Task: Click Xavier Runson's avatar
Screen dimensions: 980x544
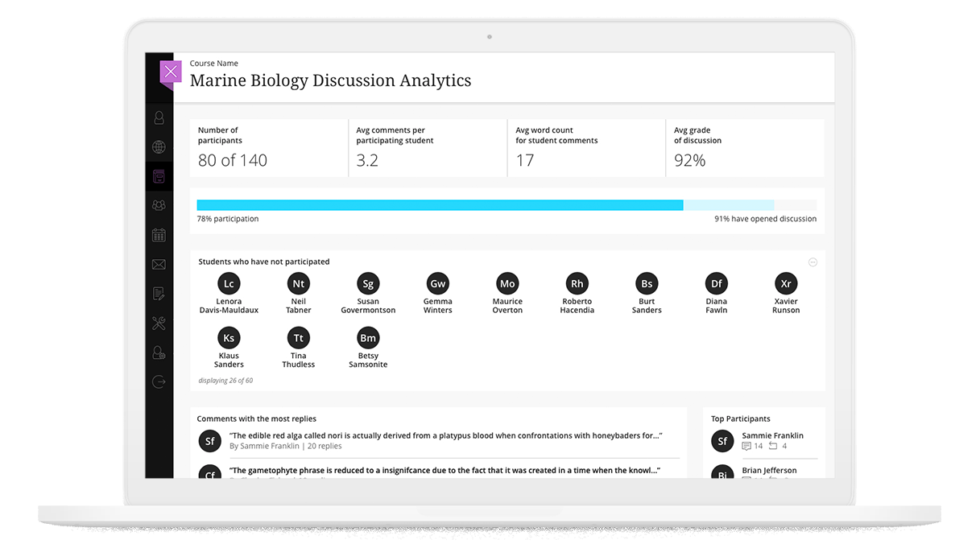Action: [x=786, y=283]
